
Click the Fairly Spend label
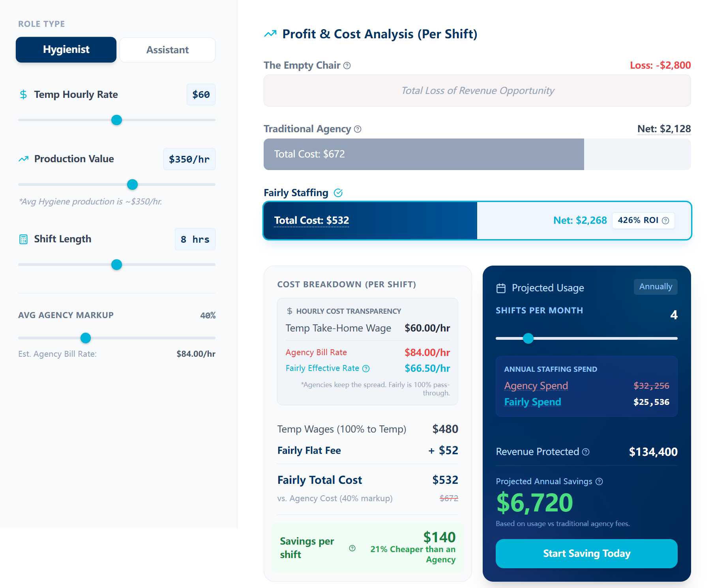pos(532,402)
